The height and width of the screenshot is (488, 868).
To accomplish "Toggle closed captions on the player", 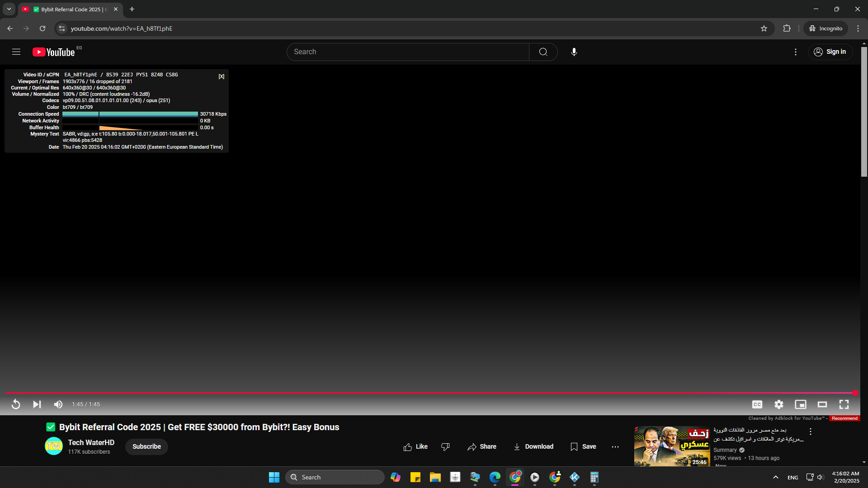I will (757, 404).
